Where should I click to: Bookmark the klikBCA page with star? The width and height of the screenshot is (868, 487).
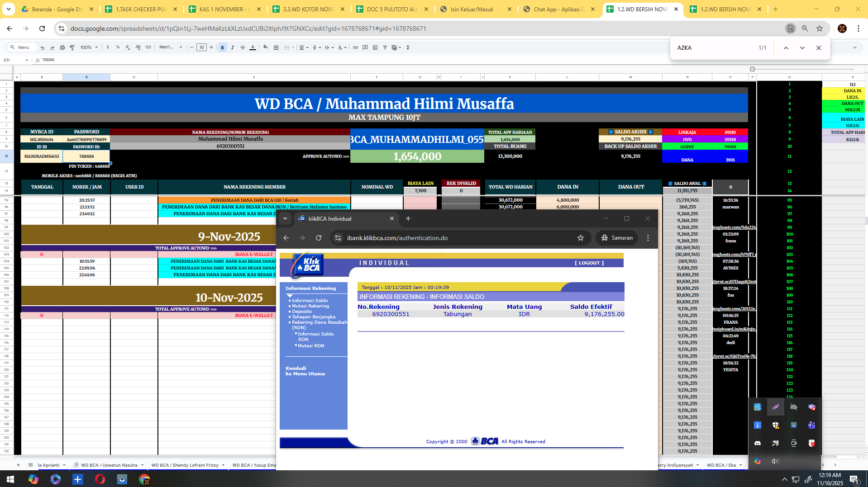coord(581,238)
